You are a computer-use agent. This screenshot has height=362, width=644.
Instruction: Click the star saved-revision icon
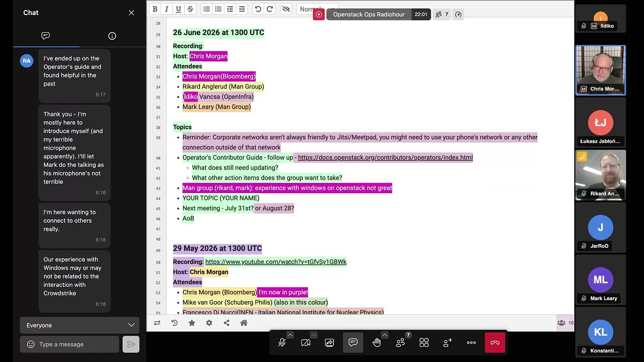pyautogui.click(x=192, y=323)
